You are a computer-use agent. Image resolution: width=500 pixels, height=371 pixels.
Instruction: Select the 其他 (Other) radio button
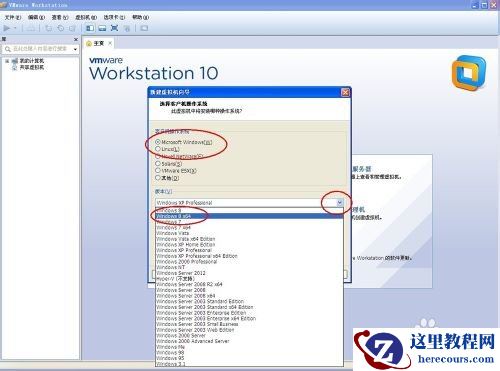(x=158, y=178)
